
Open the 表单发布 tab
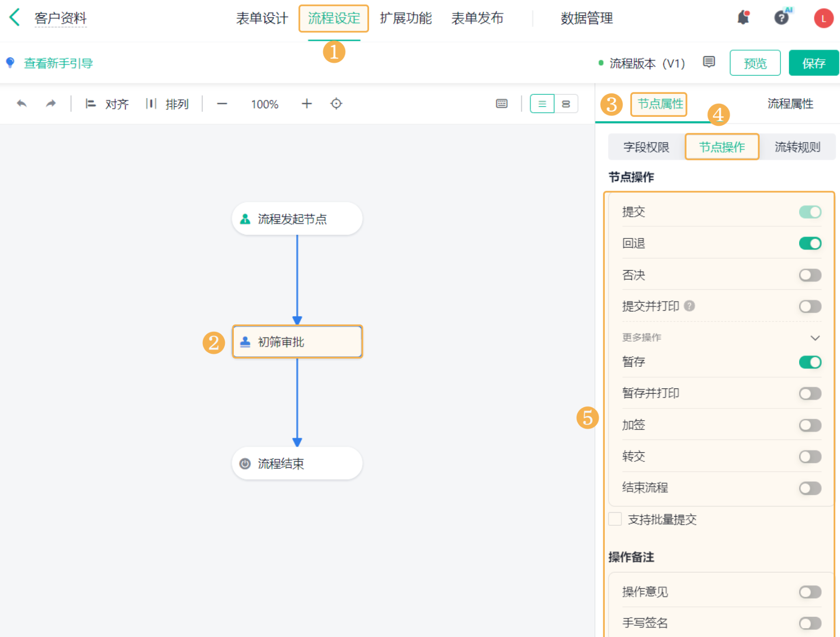tap(477, 18)
